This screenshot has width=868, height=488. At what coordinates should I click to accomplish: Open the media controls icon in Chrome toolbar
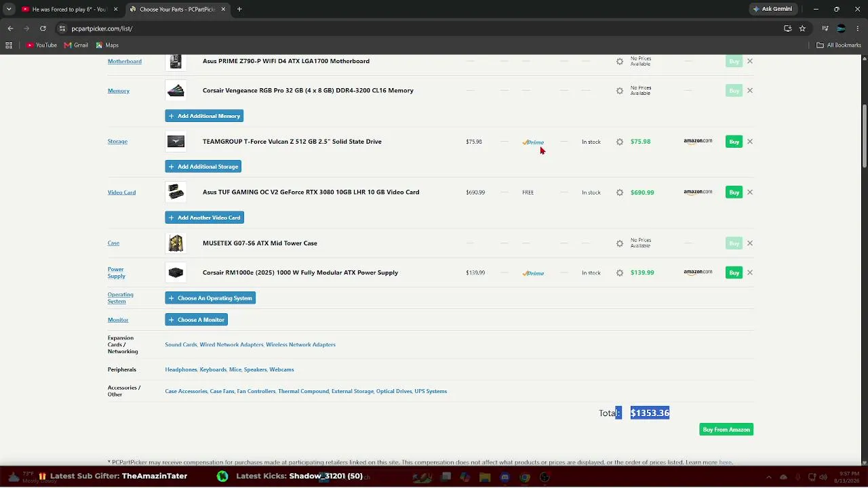point(825,28)
